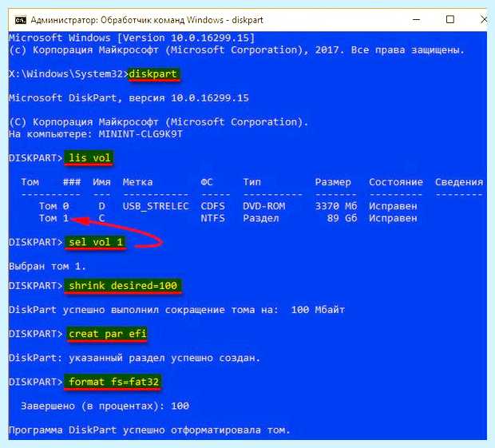Maximize the command prompt window
Viewport: 495px width, 448px height.
449,20
